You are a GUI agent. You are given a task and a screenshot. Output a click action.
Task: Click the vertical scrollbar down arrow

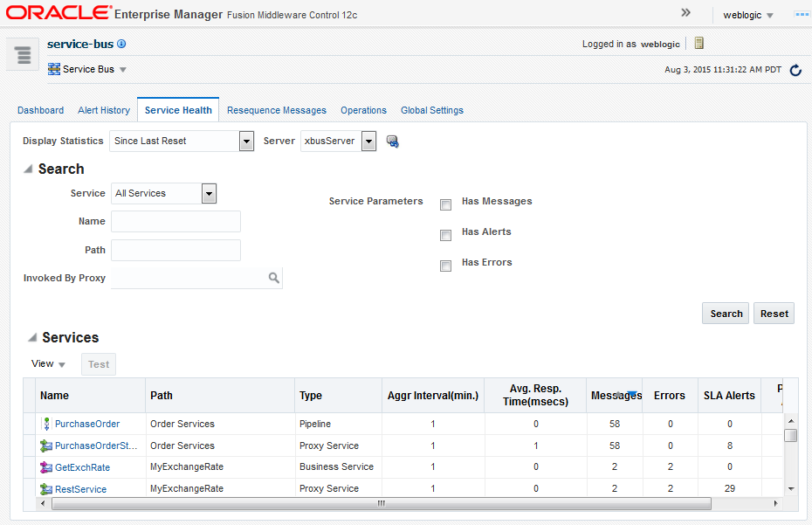(791, 488)
